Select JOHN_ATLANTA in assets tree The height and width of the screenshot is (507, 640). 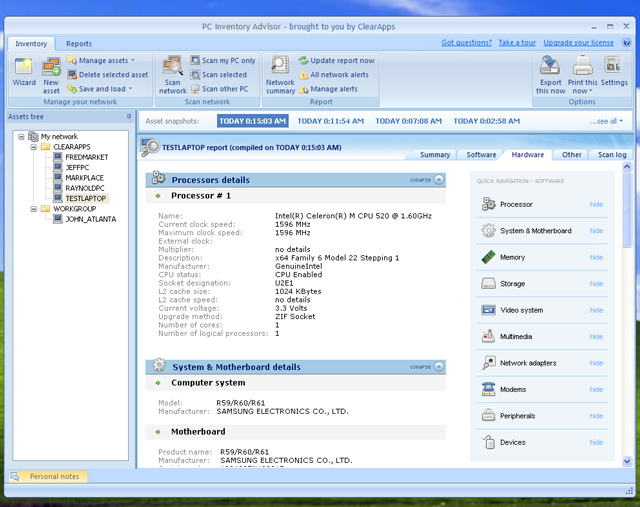pos(91,219)
